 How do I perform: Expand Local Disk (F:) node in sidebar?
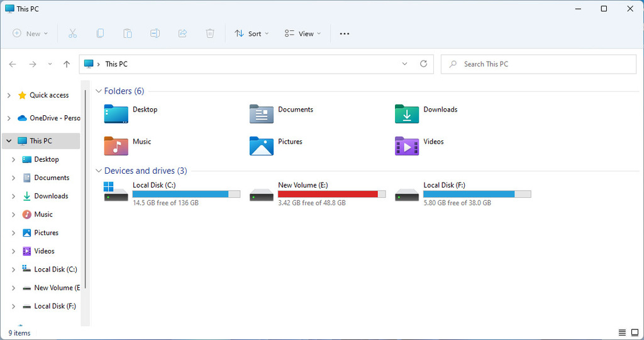14,306
